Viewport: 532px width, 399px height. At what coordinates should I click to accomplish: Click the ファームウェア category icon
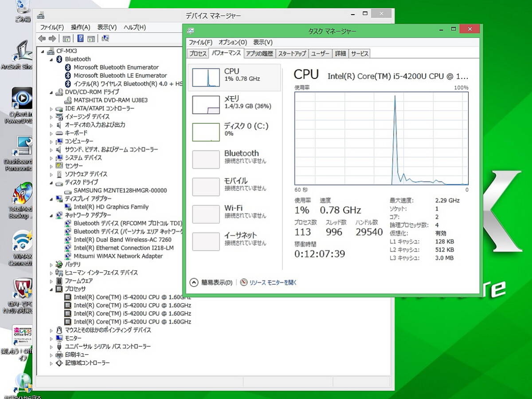(59, 281)
